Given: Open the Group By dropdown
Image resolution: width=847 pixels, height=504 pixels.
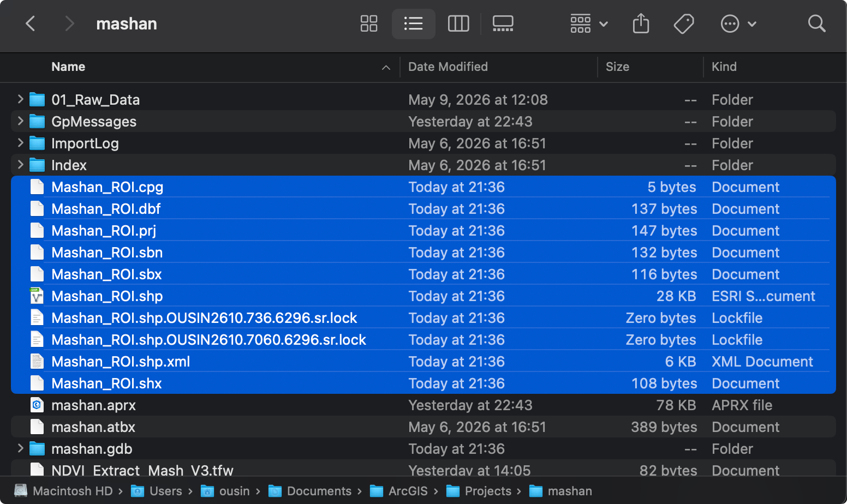Looking at the screenshot, I should pyautogui.click(x=589, y=23).
